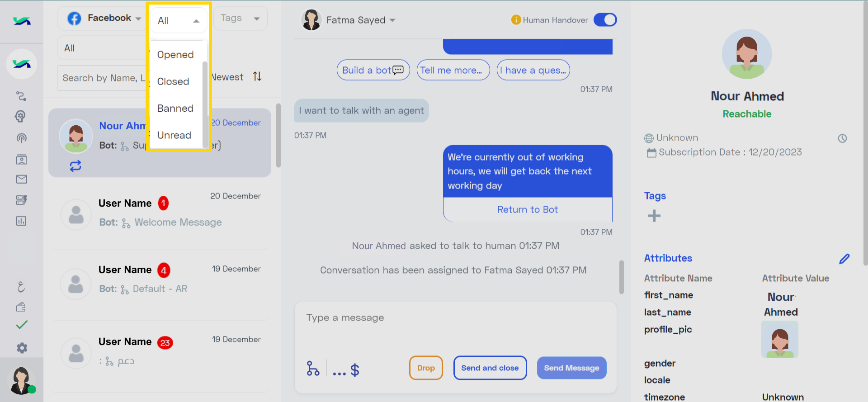Click the ellipsis icon in message box
The width and height of the screenshot is (868, 402).
point(339,373)
